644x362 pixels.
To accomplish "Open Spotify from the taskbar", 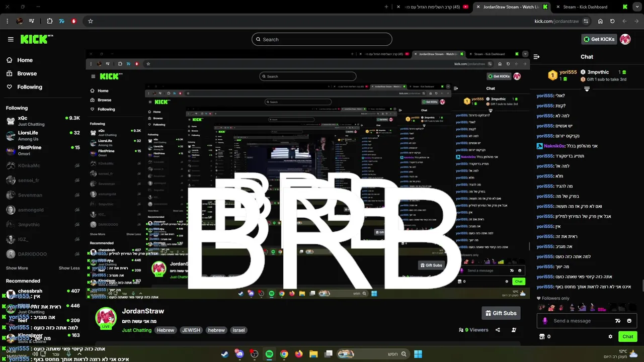I will [x=269, y=354].
